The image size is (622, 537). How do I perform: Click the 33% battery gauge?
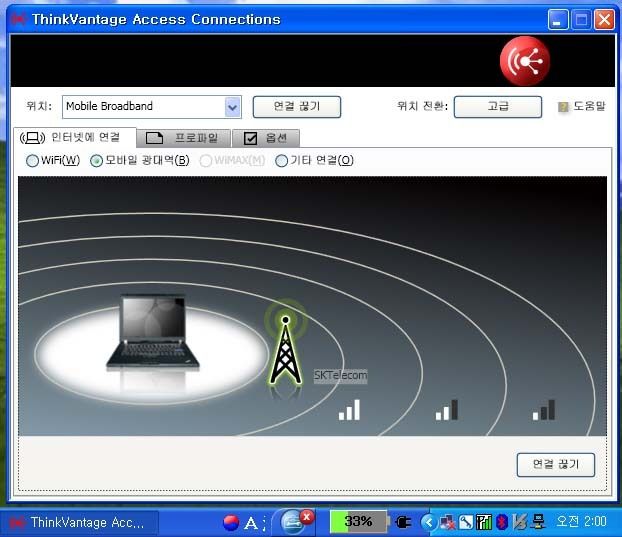click(358, 521)
